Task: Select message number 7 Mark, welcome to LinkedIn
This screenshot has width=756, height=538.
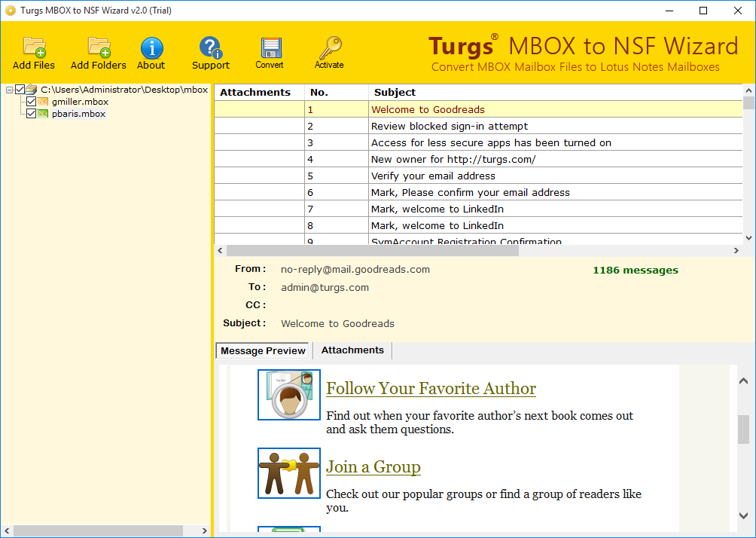Action: [478, 209]
